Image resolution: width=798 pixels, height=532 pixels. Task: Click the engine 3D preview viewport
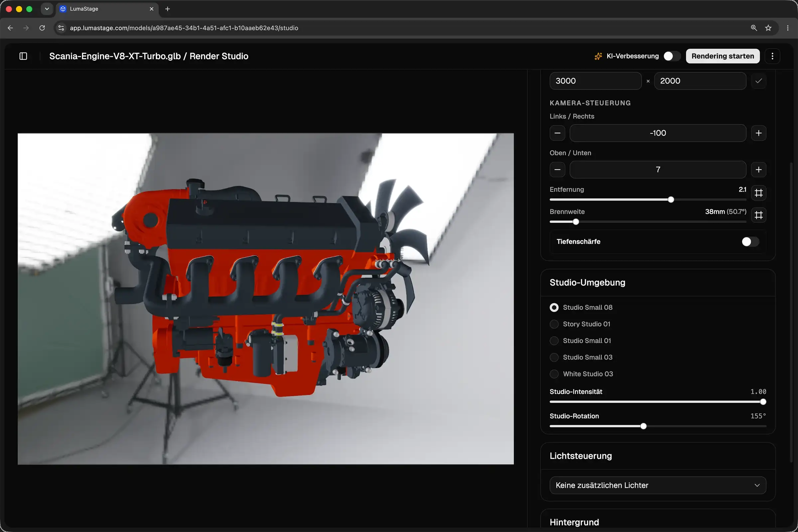click(x=266, y=299)
